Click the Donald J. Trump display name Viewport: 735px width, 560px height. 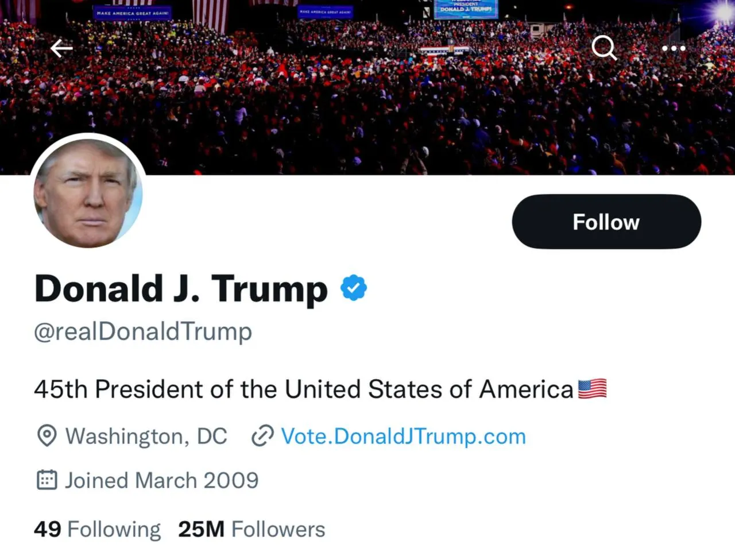(181, 288)
